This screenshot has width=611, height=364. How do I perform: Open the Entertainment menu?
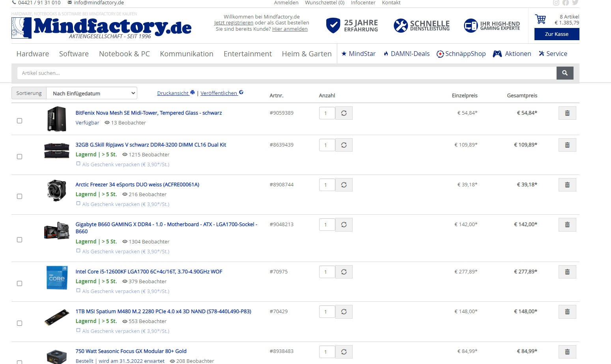click(x=247, y=54)
